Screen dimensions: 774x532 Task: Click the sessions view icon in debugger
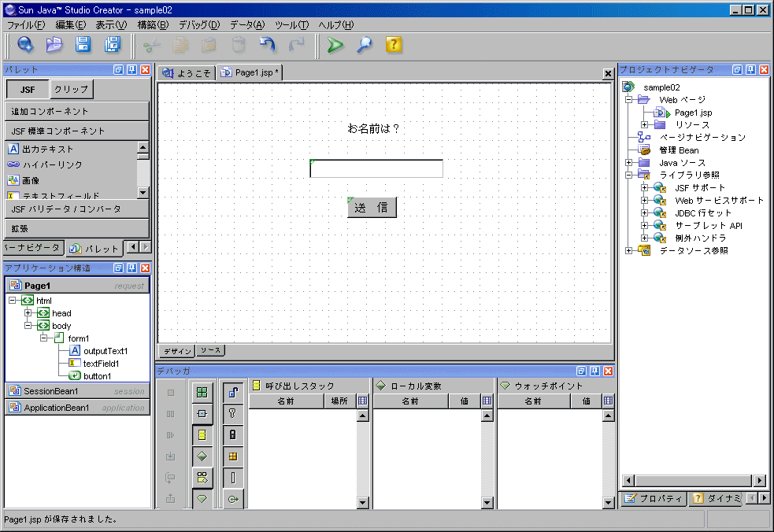pos(202,393)
